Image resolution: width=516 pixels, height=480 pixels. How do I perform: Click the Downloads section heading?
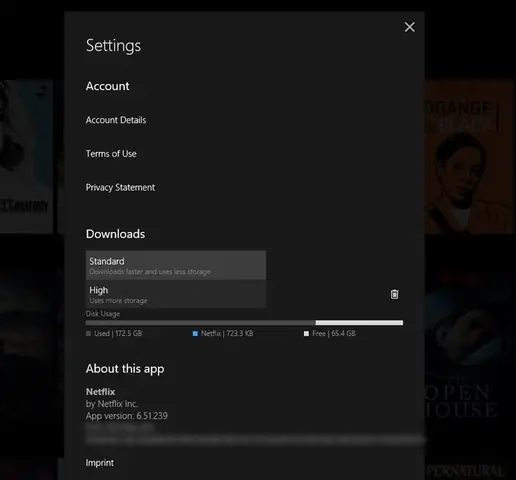pos(115,234)
